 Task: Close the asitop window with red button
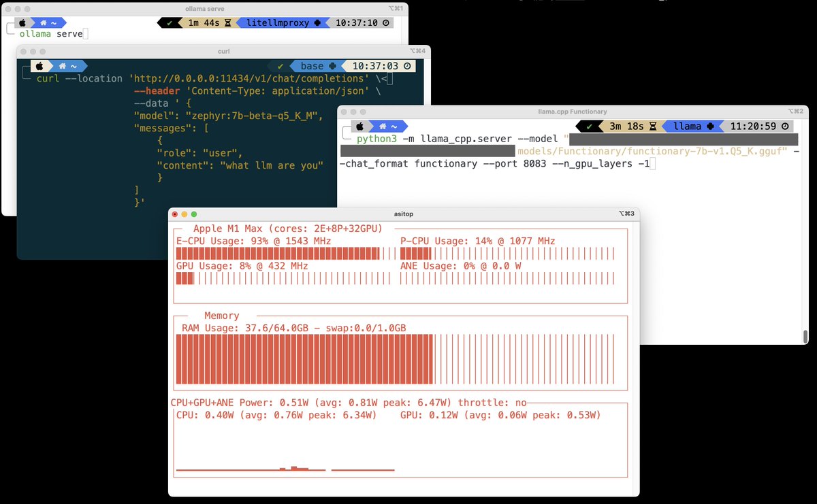pos(175,214)
